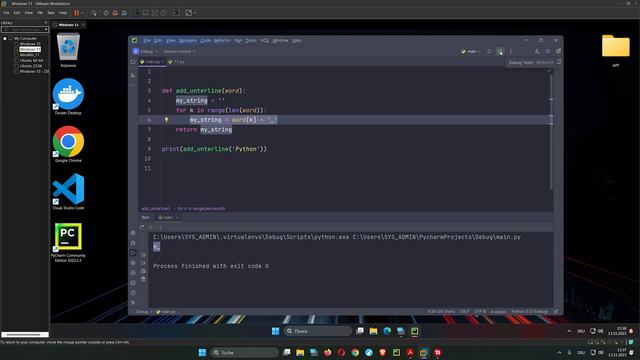640x360 pixels.
Task: Open the 'main' run configuration dropdown
Action: point(471,51)
